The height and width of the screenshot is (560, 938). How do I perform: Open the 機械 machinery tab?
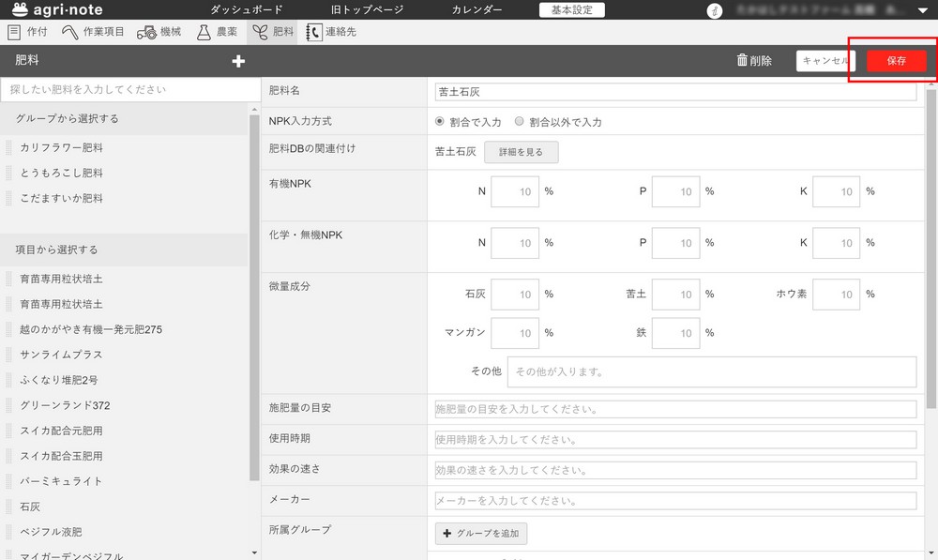[159, 32]
